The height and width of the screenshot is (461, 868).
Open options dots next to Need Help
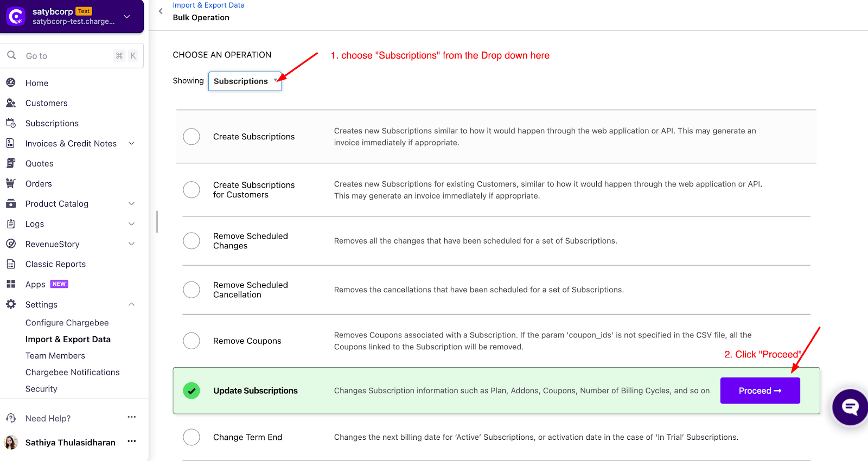[132, 417]
